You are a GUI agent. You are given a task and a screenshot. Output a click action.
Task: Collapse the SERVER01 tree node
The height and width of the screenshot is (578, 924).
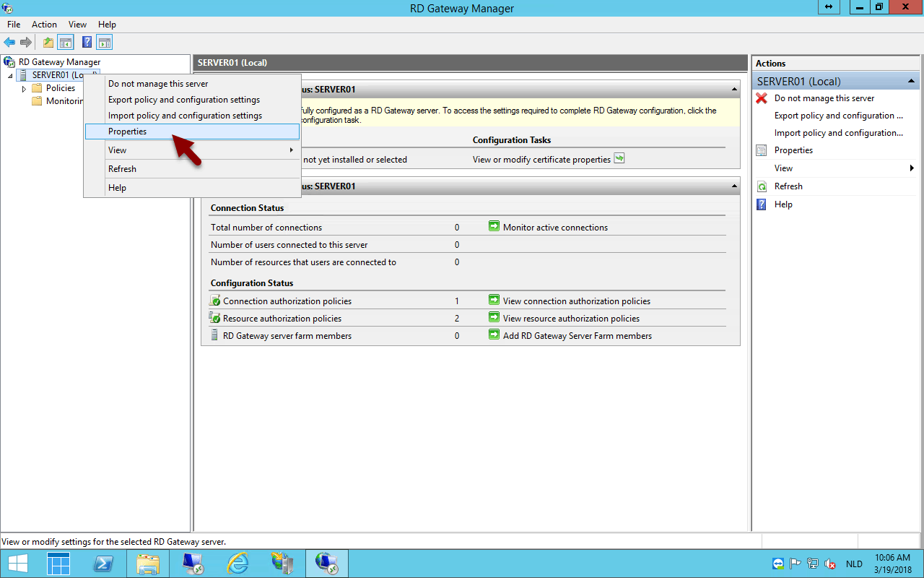10,76
